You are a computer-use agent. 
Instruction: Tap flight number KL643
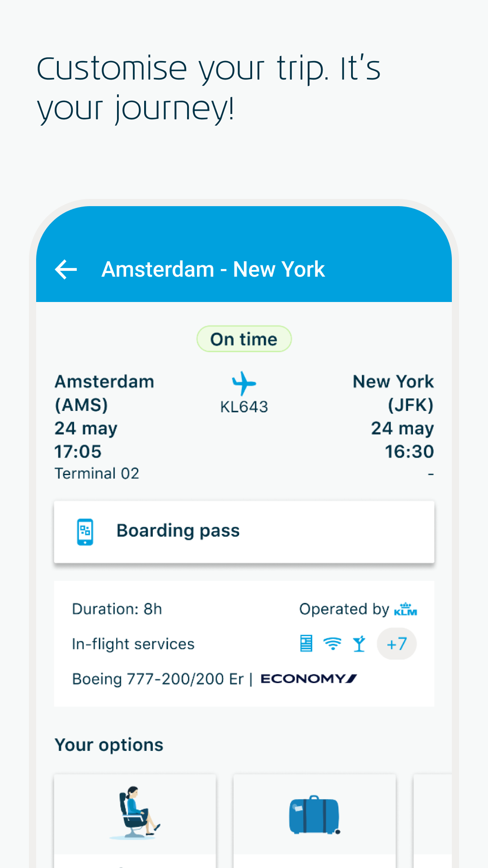[244, 407]
